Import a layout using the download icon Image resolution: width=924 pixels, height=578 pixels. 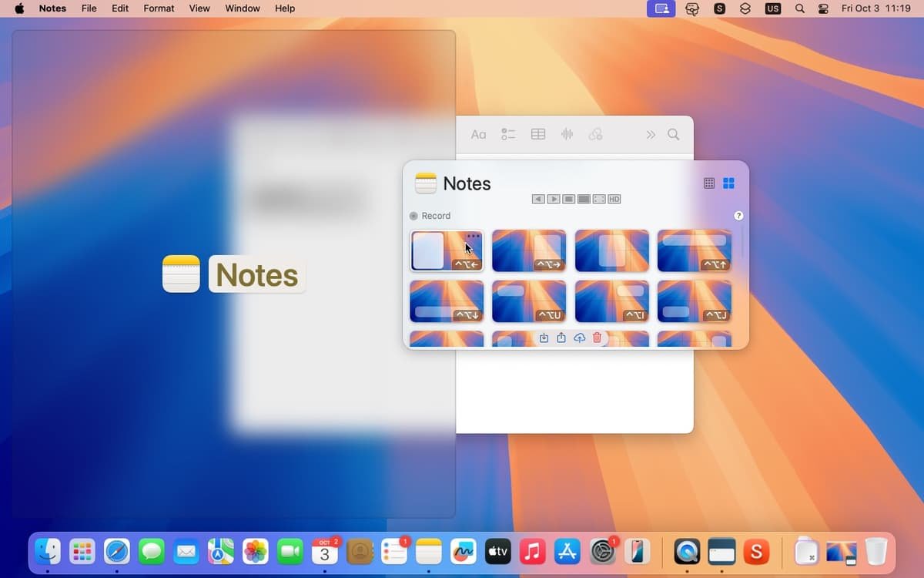(544, 338)
